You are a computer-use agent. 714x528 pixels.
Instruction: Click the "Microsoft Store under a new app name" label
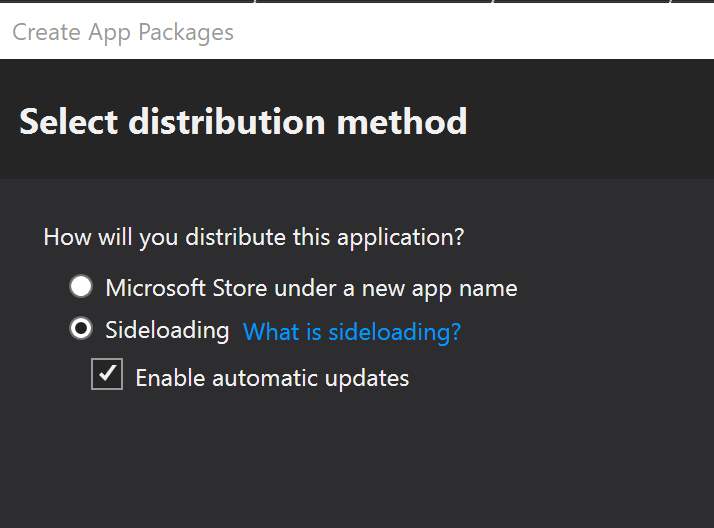311,289
